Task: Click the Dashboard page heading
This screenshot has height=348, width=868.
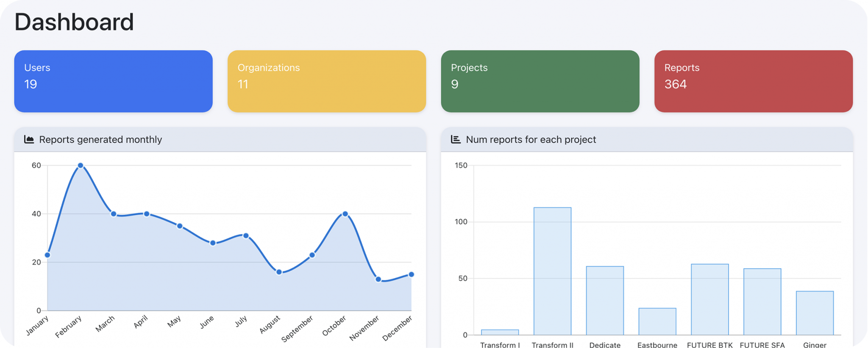Action: click(74, 22)
